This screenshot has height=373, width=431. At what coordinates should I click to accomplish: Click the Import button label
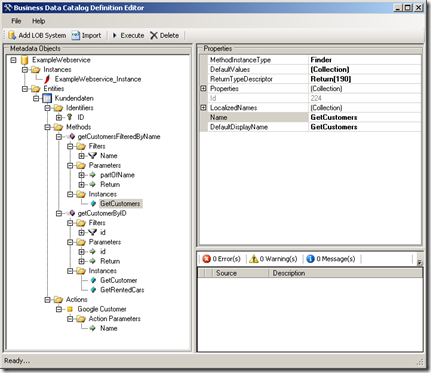point(91,35)
